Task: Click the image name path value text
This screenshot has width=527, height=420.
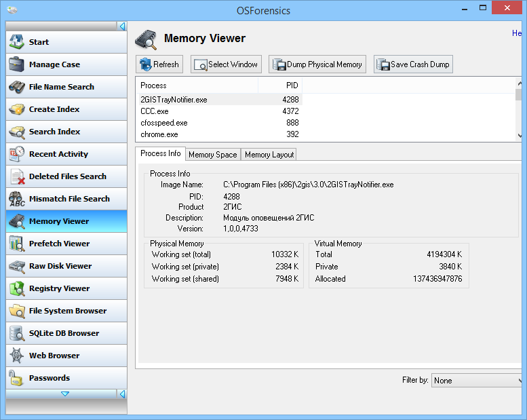Action: [x=308, y=185]
